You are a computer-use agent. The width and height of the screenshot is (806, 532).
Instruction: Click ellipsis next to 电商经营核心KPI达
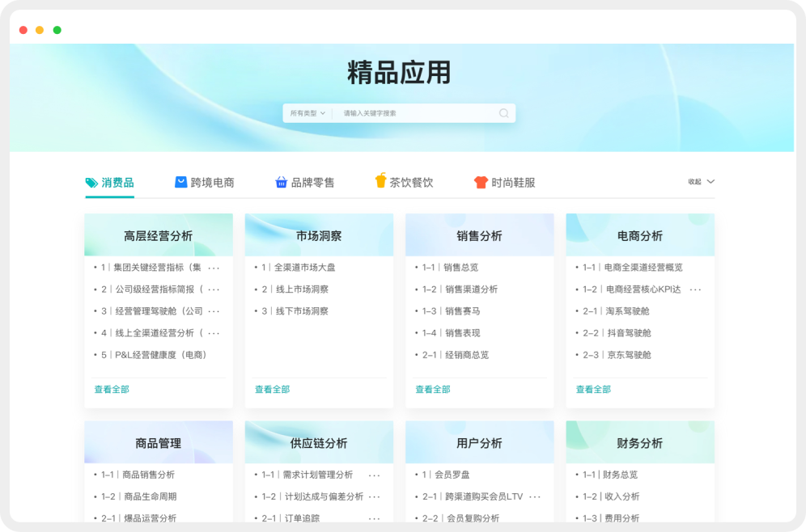[695, 289]
